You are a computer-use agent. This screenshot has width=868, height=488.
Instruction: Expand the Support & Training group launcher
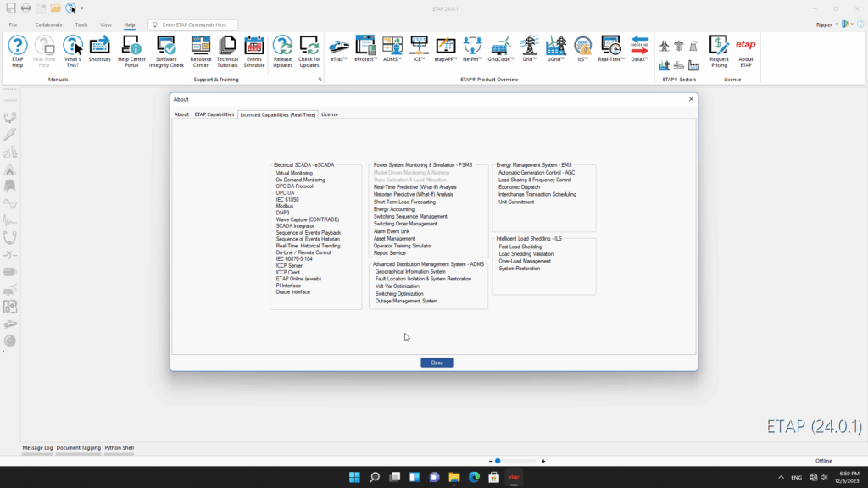(320, 80)
